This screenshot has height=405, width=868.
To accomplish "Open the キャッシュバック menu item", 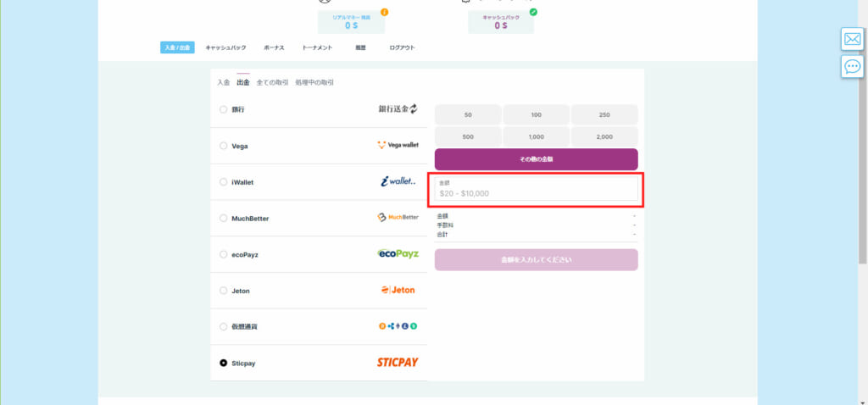I will coord(225,47).
